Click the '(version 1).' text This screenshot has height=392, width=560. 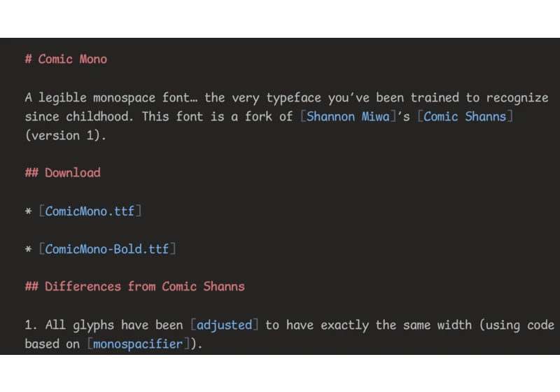[x=65, y=135]
